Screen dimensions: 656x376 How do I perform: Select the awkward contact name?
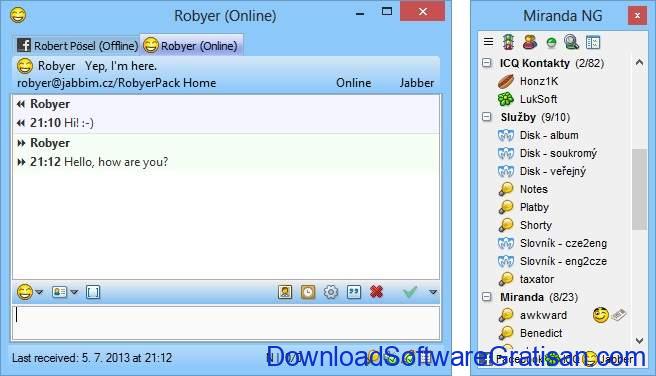[x=543, y=315]
